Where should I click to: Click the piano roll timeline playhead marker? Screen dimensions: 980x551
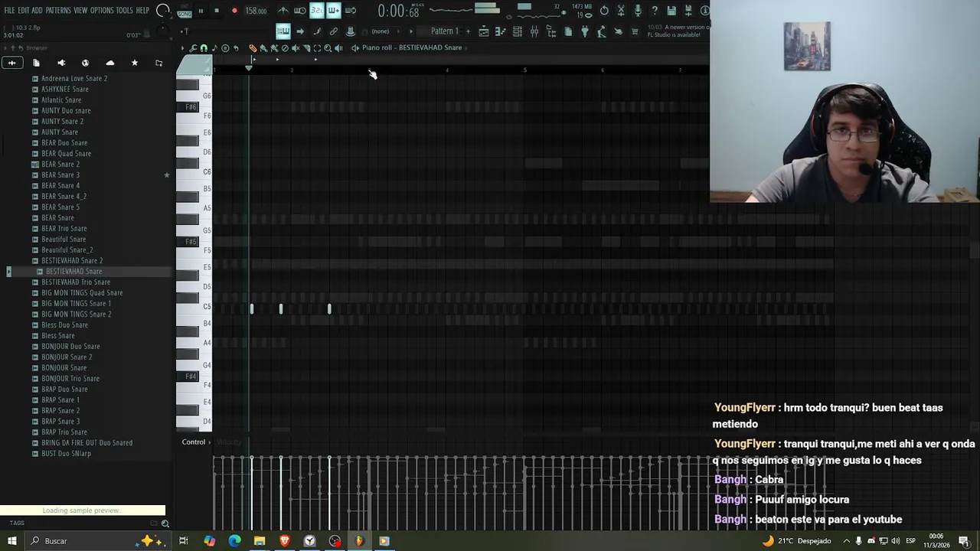click(x=248, y=69)
